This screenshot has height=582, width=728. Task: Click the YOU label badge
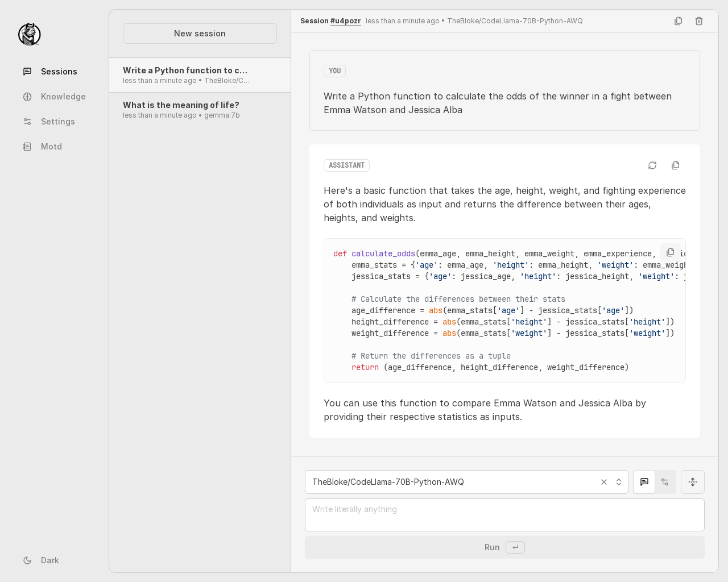(x=334, y=71)
